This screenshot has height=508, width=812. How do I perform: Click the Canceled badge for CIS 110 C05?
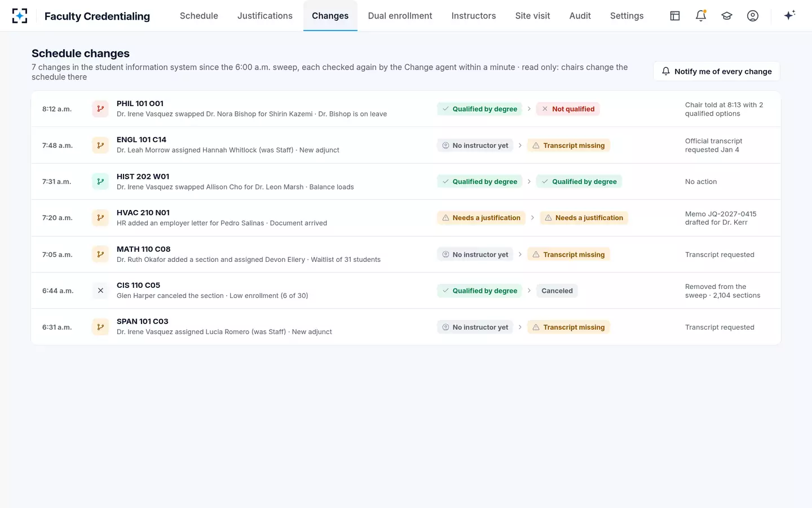557,291
